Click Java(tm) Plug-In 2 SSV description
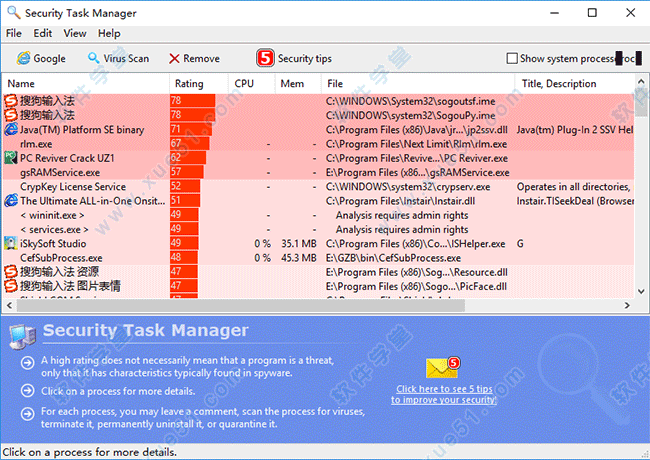This screenshot has width=650, height=460. (575, 129)
